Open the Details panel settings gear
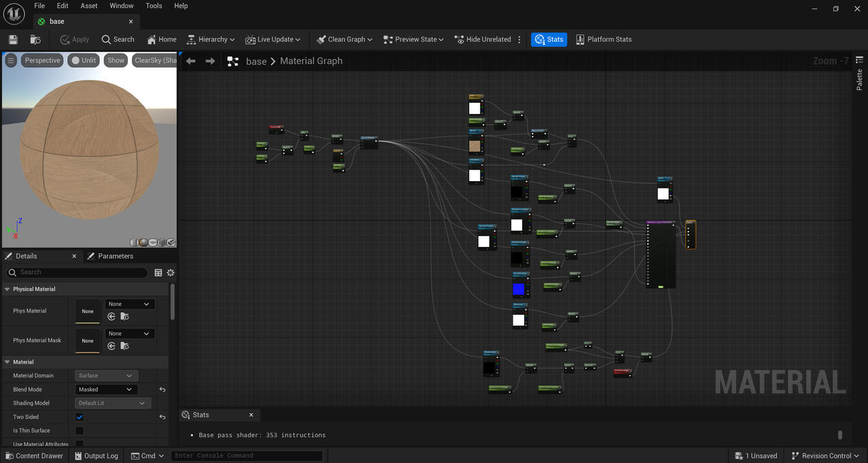The image size is (868, 463). [170, 272]
